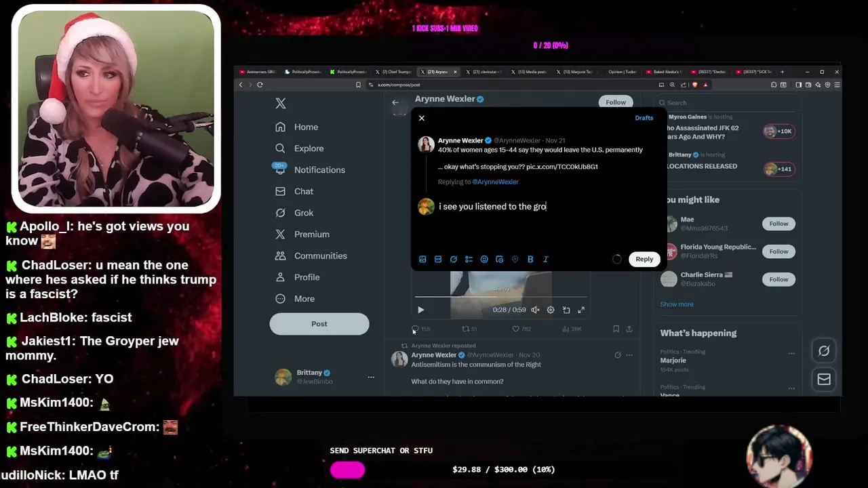The image size is (868, 488).
Task: Bookmark the video tweet
Action: 616,329
